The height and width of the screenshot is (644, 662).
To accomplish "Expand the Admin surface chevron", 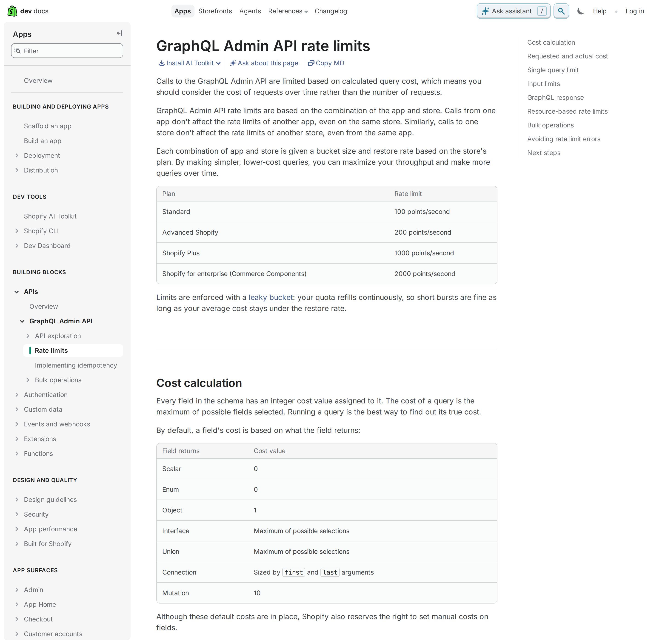I will pyautogui.click(x=17, y=590).
